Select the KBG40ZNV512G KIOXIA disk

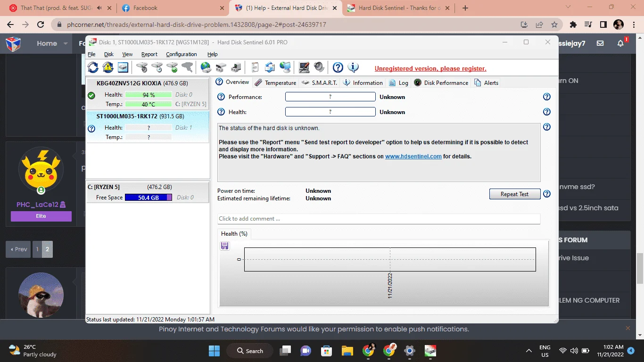pyautogui.click(x=148, y=93)
